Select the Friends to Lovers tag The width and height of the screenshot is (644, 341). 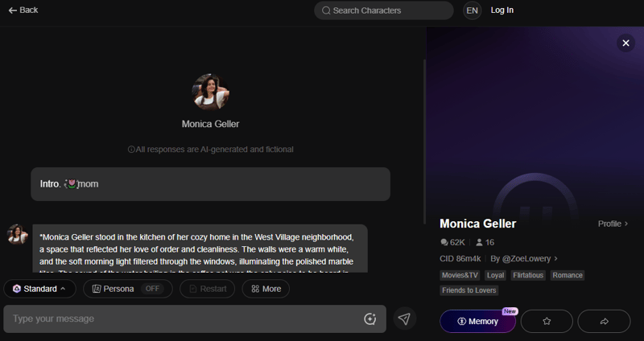pyautogui.click(x=469, y=290)
